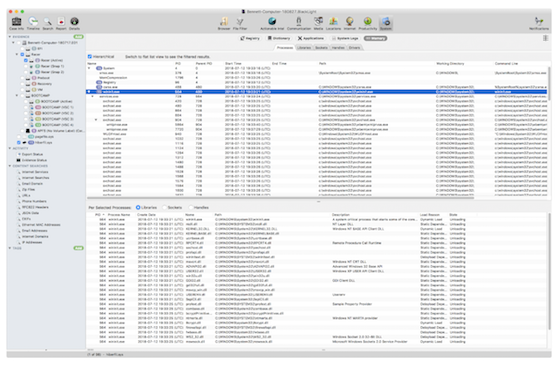Collapse the Bennett-Computer evidence node

pyautogui.click(x=13, y=42)
